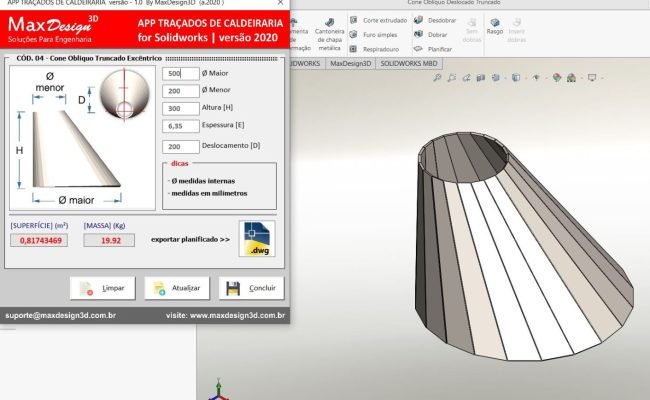Click the Ø Maior input field

click(x=181, y=74)
